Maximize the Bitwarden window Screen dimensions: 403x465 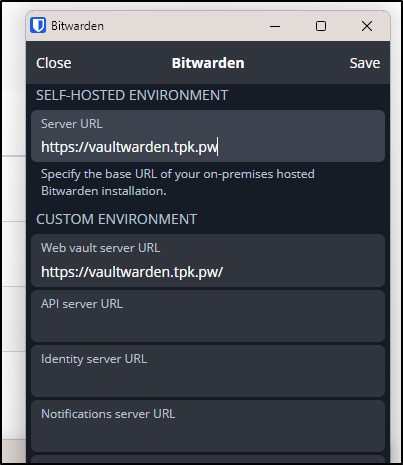pos(321,26)
